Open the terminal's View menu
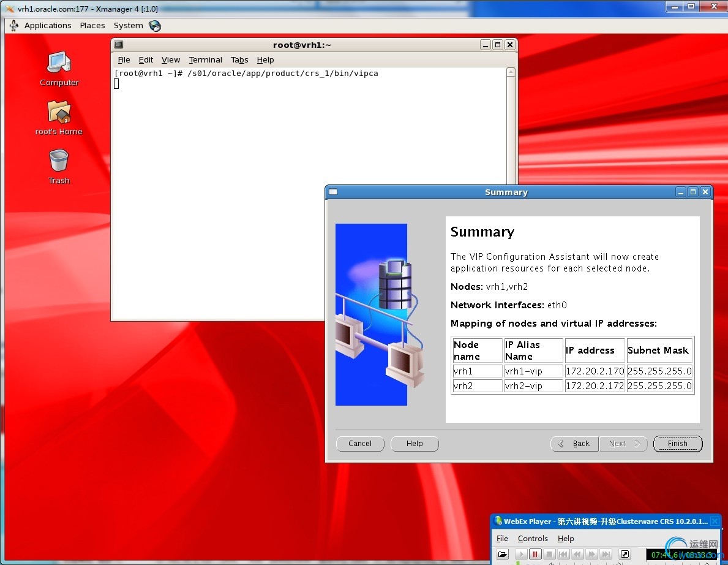 point(171,60)
